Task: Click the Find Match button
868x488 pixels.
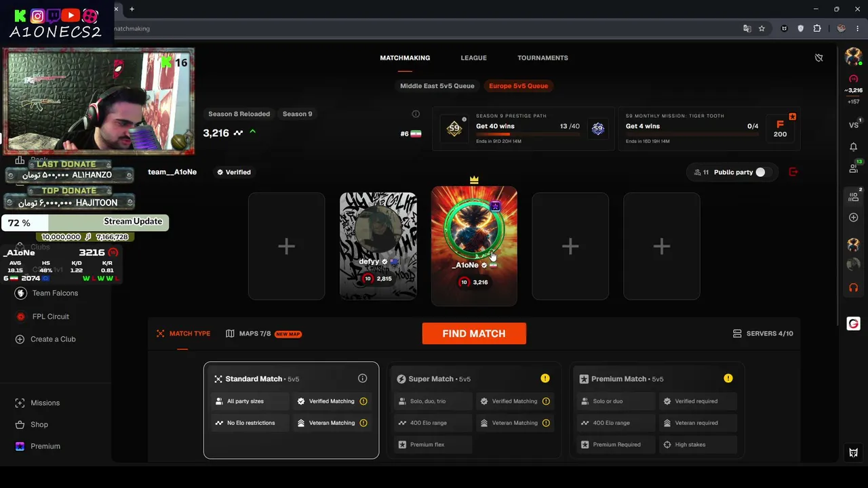Action: pyautogui.click(x=474, y=333)
